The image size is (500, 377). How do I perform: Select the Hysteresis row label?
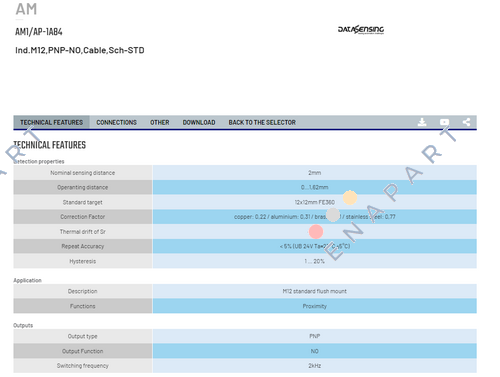[83, 261]
